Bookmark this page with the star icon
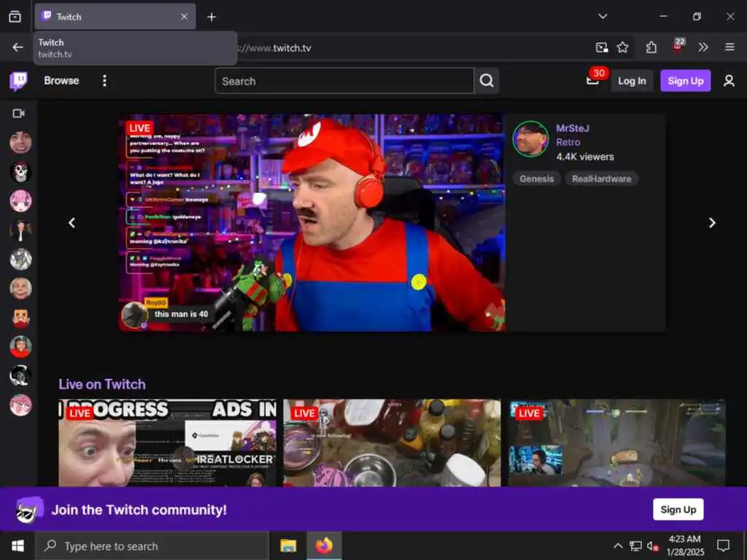Screen dimensions: 747x560 (622, 47)
